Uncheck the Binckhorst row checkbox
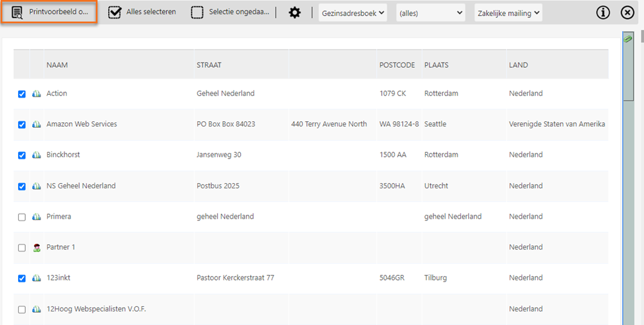 (x=22, y=155)
